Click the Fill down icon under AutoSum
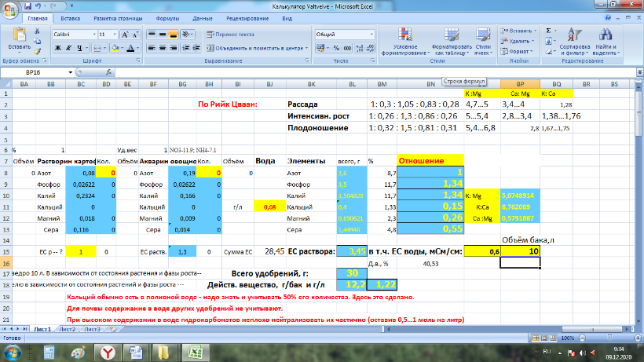This screenshot has height=362, width=644. click(x=548, y=41)
